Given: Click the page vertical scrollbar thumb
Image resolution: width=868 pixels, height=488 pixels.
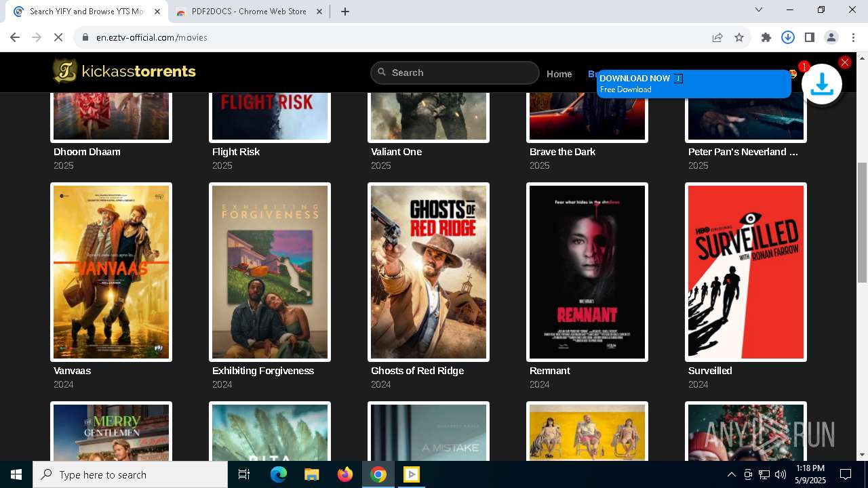Looking at the screenshot, I should point(862,222).
